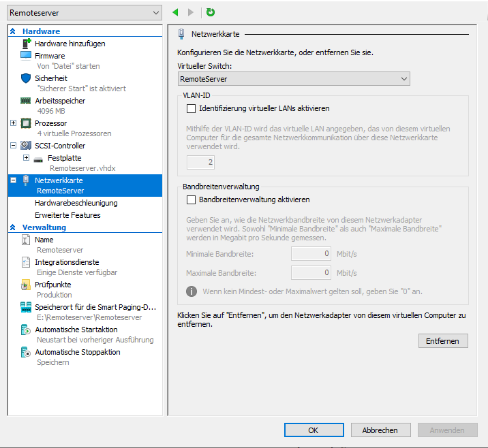
Task: Expand the Prozessor tree node
Action: click(14, 123)
